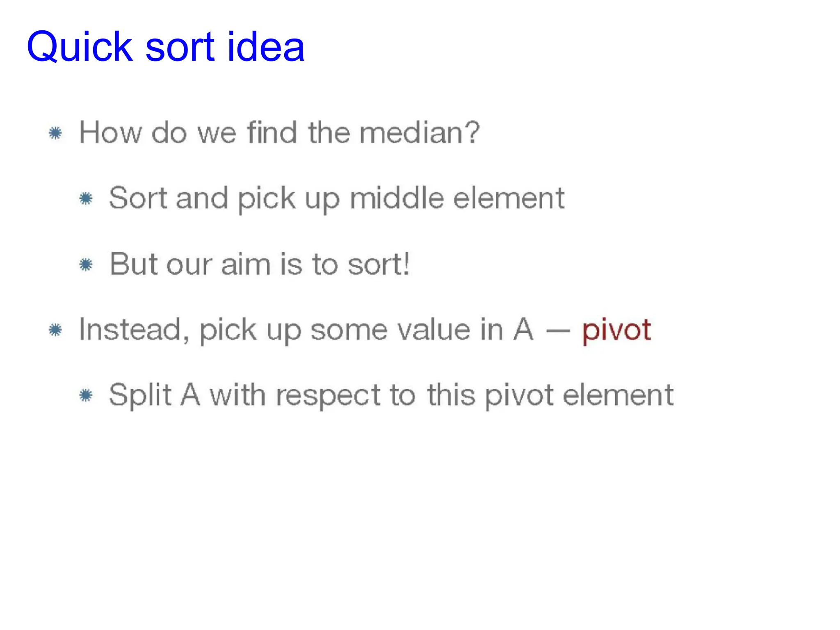Click the text 'How do we find the median?'
The width and height of the screenshot is (840, 630).
279,132
